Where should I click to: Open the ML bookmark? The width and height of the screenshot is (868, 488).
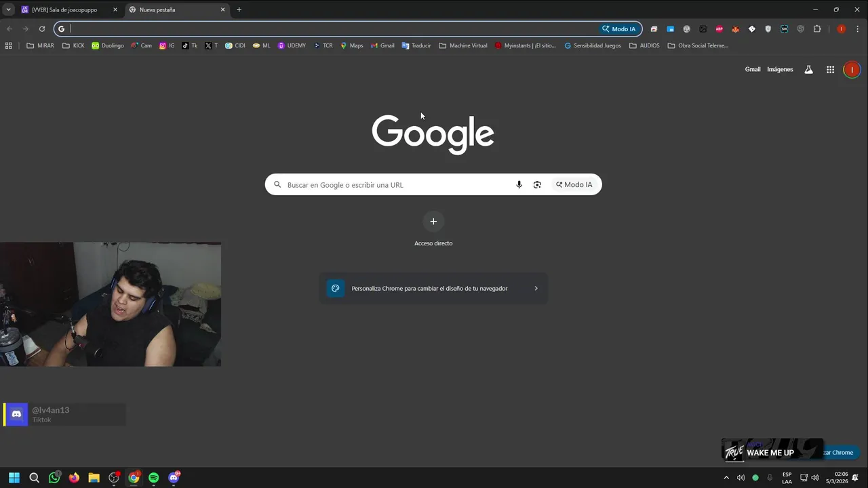261,45
